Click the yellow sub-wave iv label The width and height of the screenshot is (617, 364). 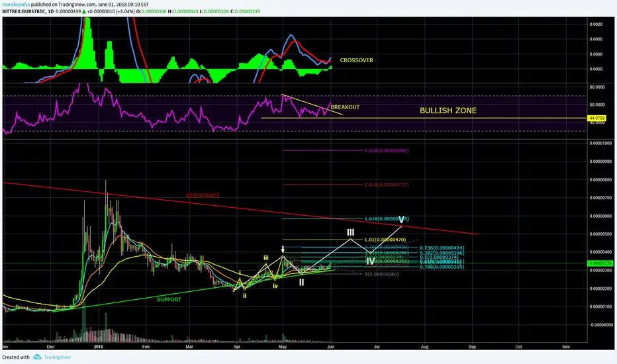coord(275,286)
